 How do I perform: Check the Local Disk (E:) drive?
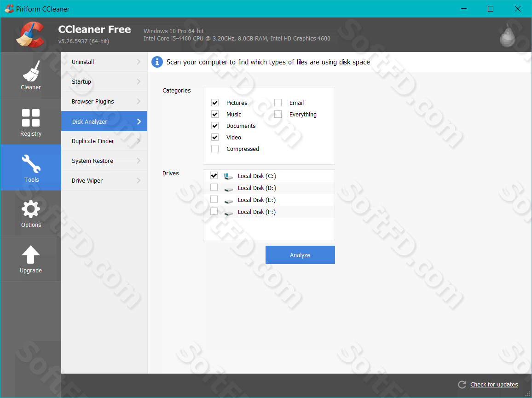(x=214, y=199)
